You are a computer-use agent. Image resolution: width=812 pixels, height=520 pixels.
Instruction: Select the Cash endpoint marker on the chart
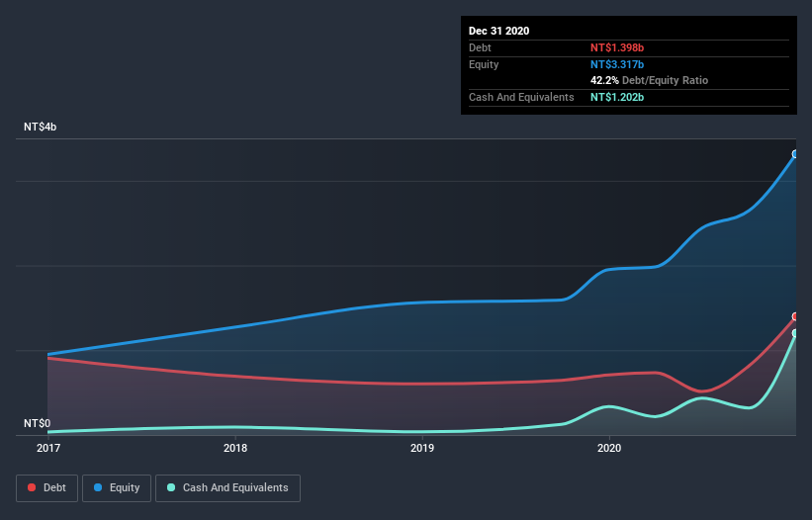click(x=795, y=333)
